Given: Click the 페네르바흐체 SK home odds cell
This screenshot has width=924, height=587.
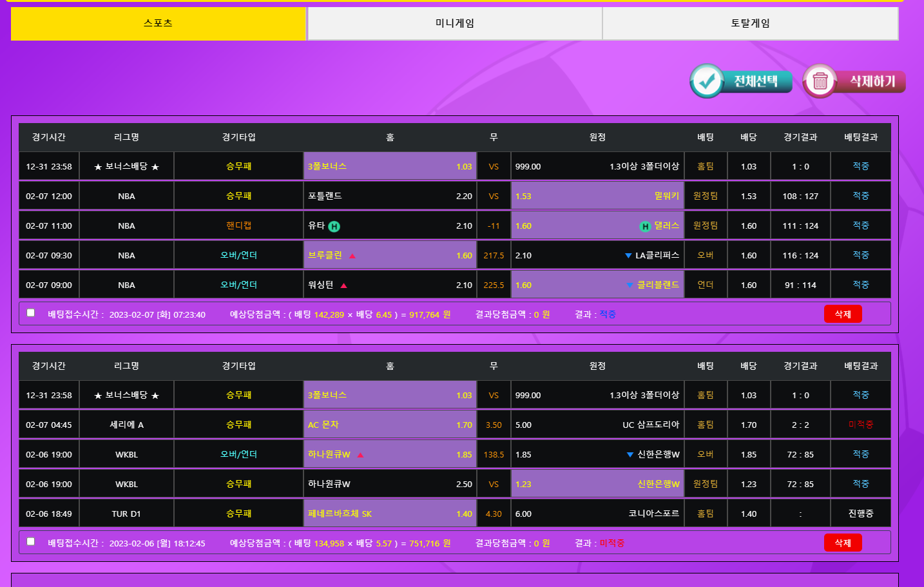Looking at the screenshot, I should (389, 514).
